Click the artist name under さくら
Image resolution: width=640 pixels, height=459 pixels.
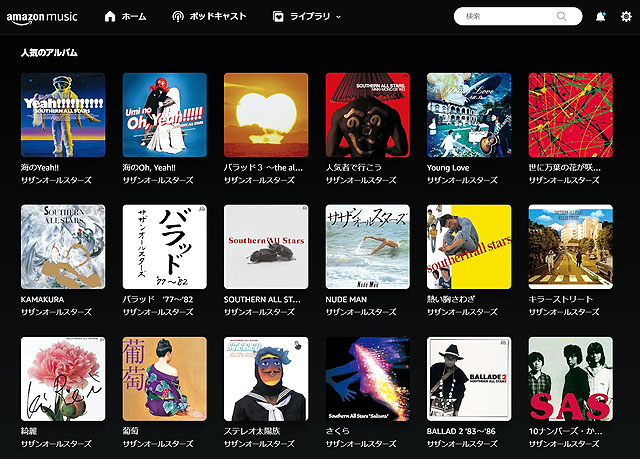361,444
